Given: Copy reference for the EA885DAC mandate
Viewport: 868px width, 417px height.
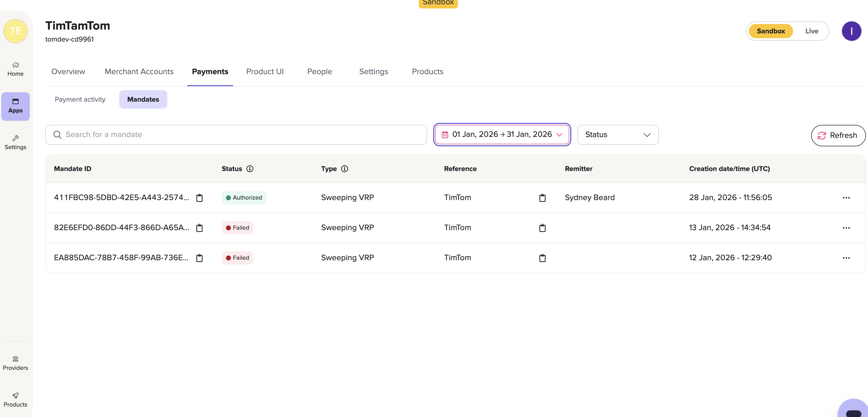Looking at the screenshot, I should coord(542,258).
